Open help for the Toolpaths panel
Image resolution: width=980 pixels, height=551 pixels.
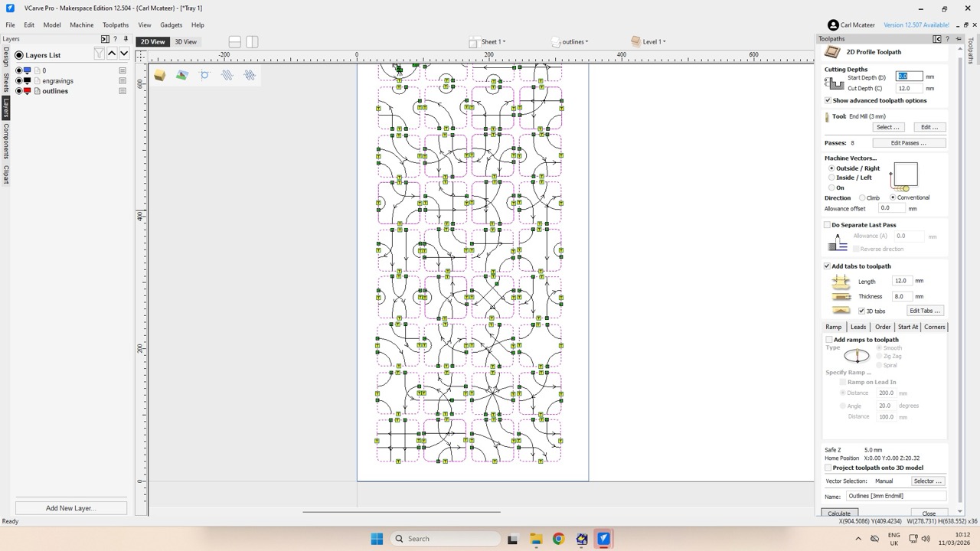coord(948,39)
